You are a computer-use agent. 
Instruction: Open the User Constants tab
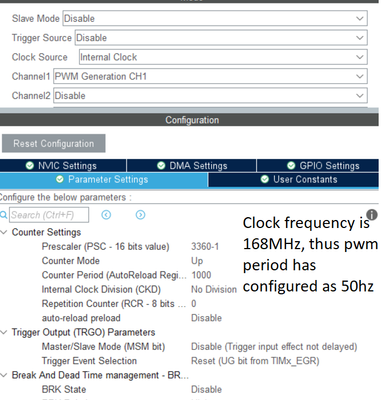294,180
